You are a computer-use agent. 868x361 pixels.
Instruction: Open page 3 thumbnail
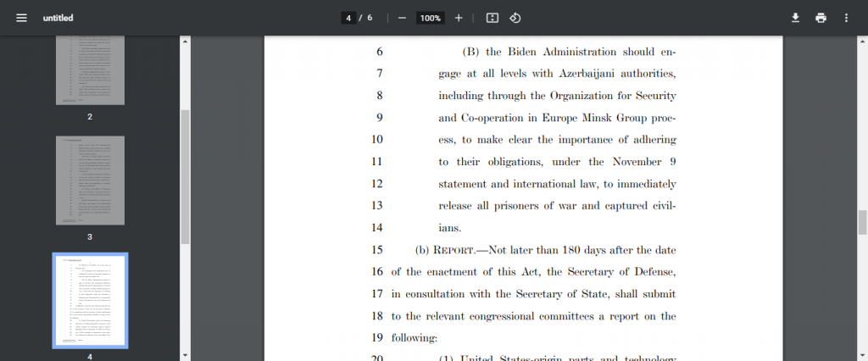tap(90, 180)
